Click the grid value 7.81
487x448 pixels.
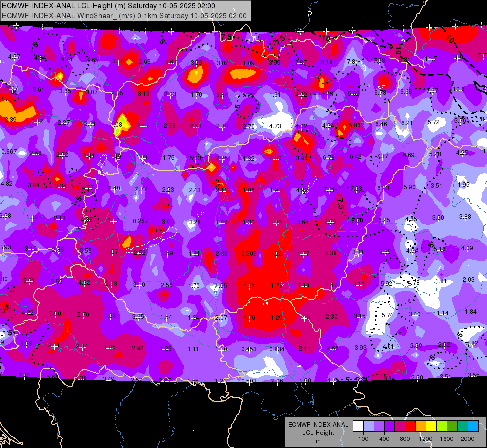pos(353,62)
